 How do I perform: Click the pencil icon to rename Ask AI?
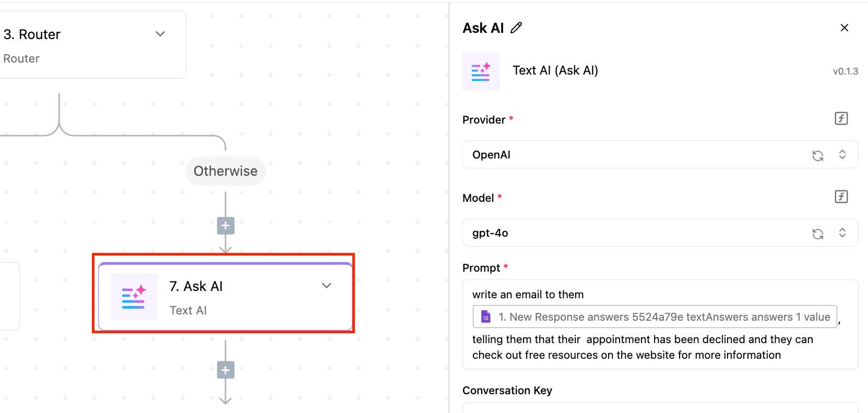[x=516, y=28]
